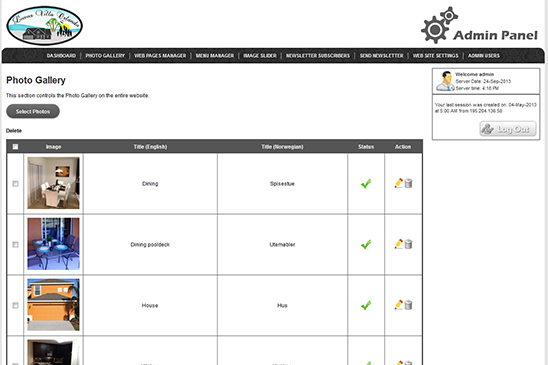Viewport: 548px width, 365px height.
Task: Click the Image column header
Action: 53,146
